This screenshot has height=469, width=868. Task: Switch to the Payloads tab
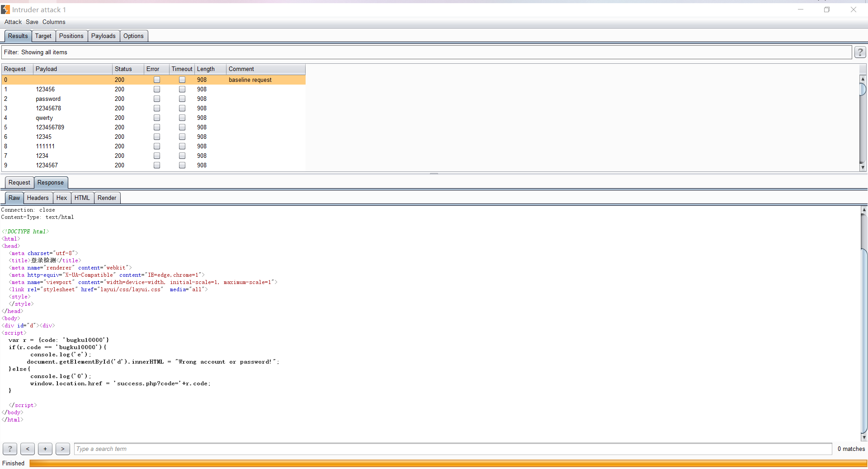104,36
